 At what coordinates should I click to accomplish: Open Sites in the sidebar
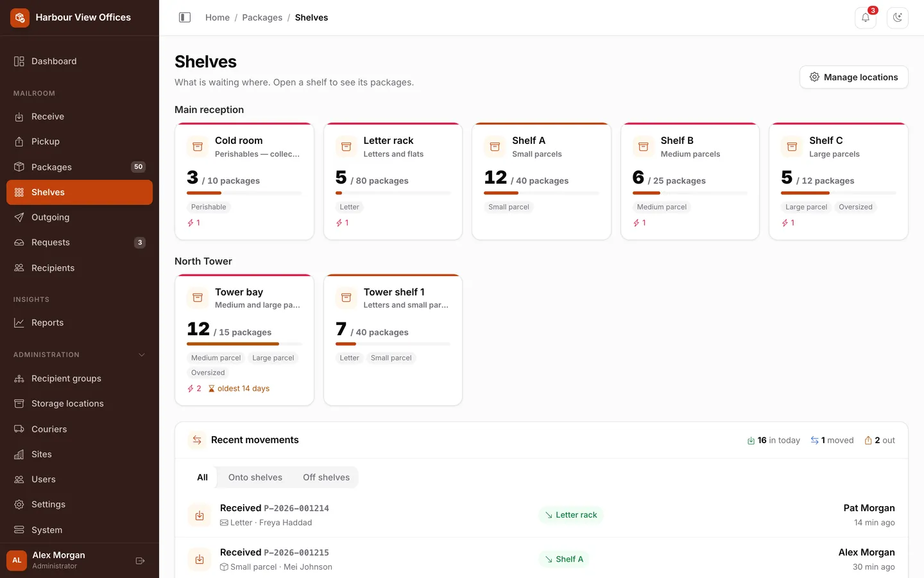pos(80,454)
